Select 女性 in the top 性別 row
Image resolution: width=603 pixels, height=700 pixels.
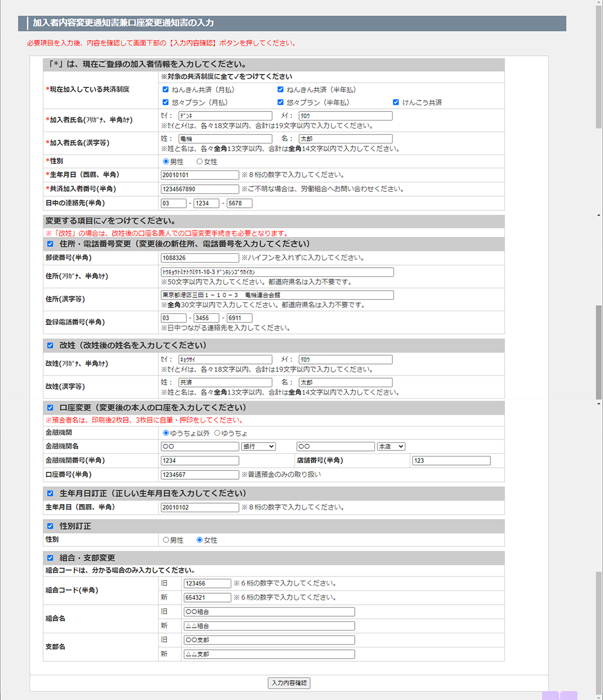point(199,162)
